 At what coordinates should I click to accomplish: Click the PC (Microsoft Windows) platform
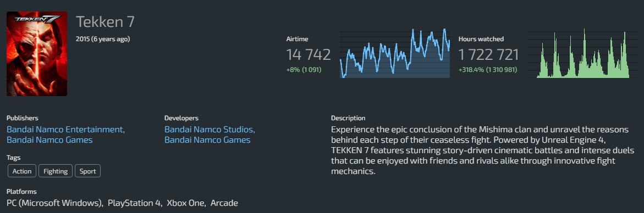[x=54, y=203]
